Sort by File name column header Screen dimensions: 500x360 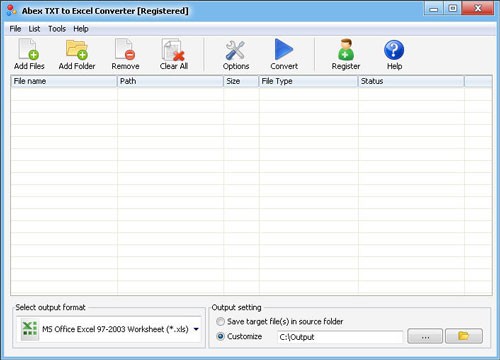[64, 81]
